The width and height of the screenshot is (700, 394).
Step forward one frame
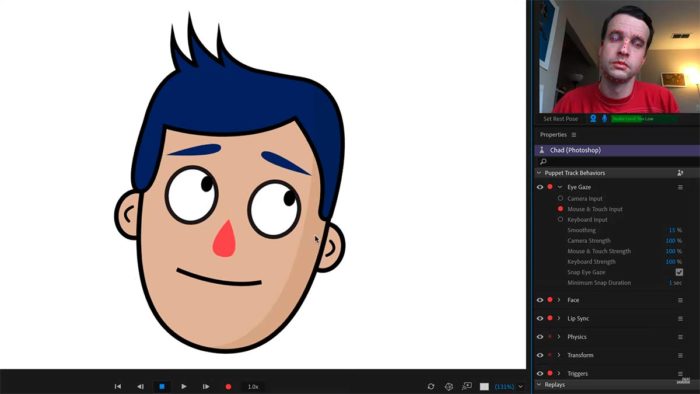pyautogui.click(x=206, y=386)
